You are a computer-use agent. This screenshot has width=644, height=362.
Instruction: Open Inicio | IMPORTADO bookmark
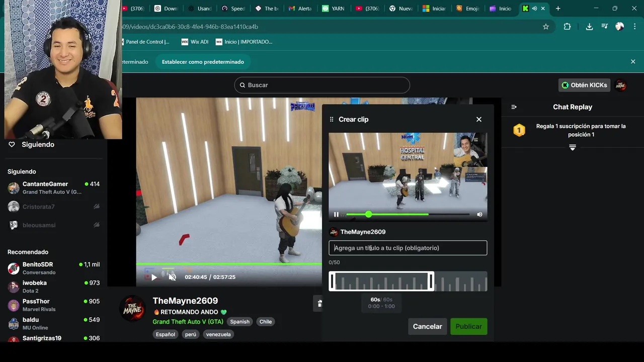point(244,42)
